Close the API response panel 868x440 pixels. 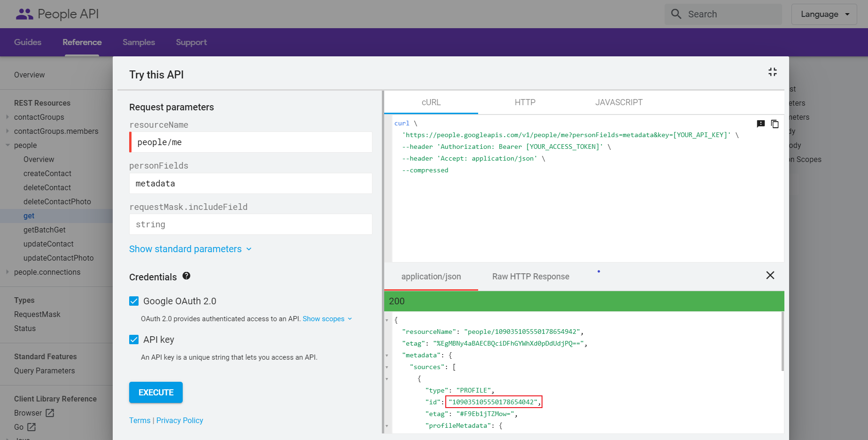(x=770, y=275)
